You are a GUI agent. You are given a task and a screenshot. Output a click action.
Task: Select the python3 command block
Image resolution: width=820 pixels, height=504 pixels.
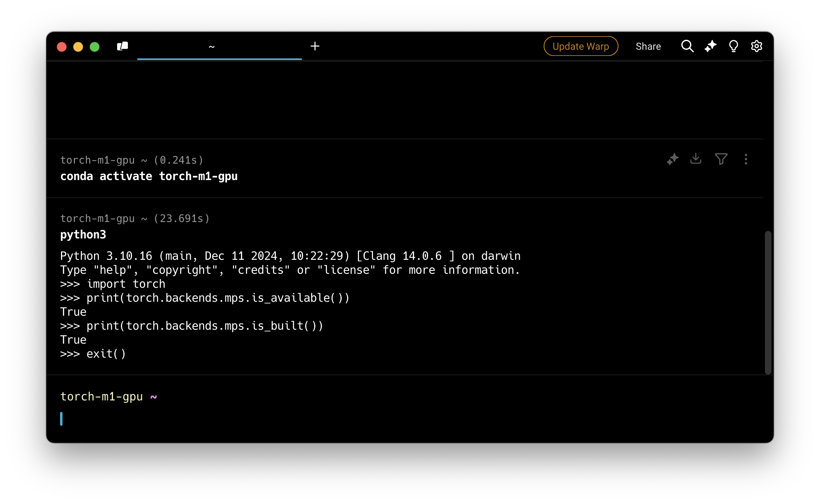tap(83, 235)
